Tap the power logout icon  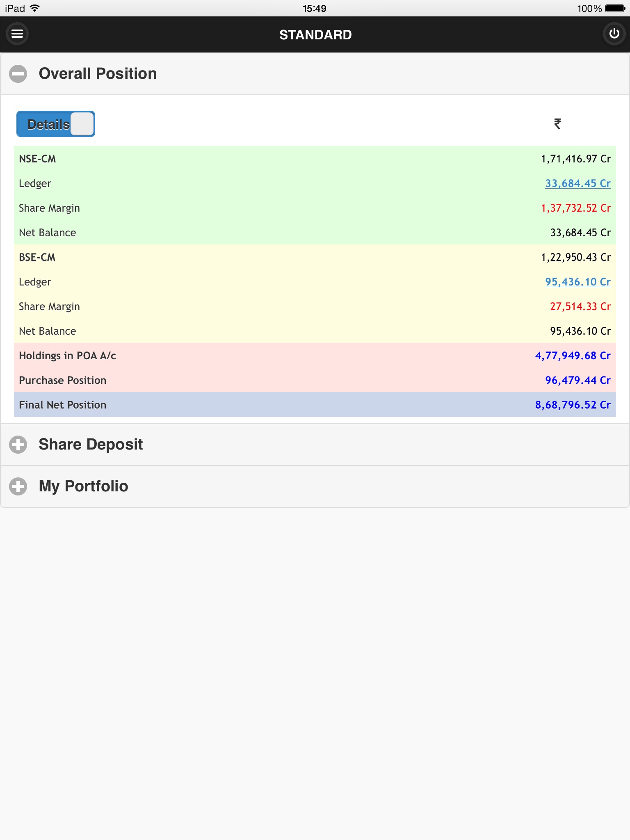pyautogui.click(x=614, y=34)
